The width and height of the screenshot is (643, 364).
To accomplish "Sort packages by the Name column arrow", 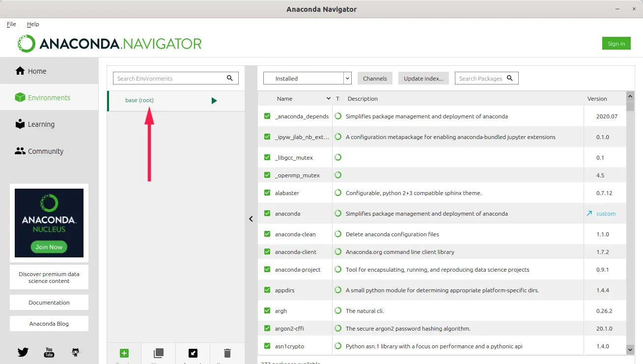I will pos(329,98).
